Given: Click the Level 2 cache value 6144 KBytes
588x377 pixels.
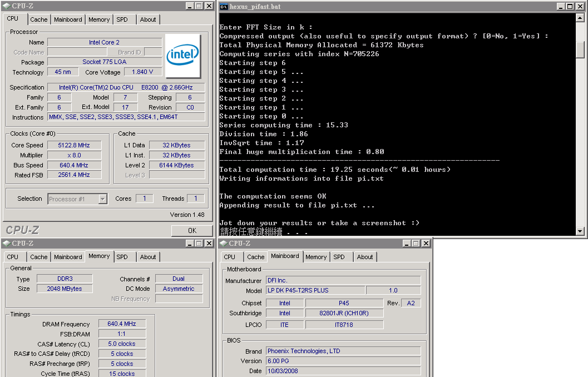Looking at the screenshot, I should click(177, 165).
